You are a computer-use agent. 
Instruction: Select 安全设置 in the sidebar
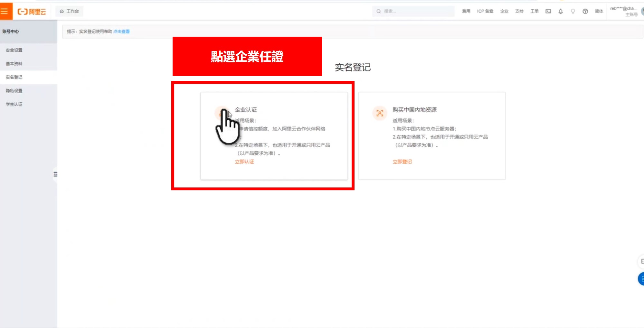[x=14, y=50]
